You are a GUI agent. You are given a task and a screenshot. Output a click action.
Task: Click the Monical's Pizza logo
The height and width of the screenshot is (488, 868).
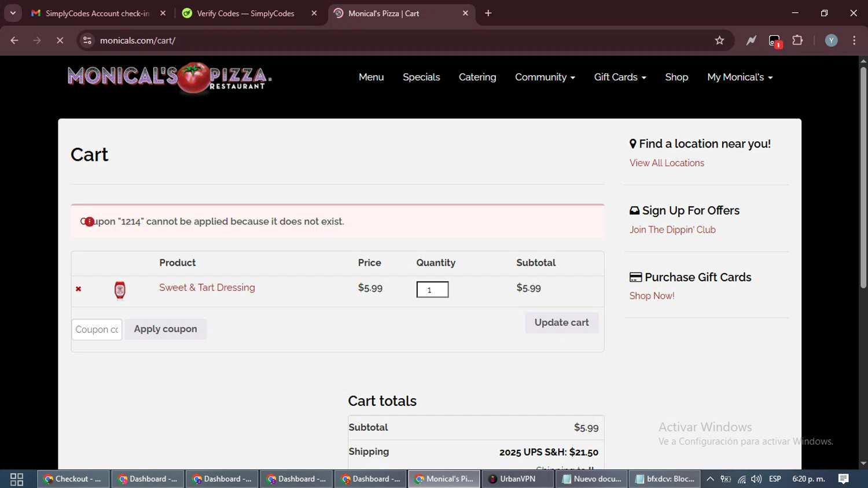(x=169, y=78)
